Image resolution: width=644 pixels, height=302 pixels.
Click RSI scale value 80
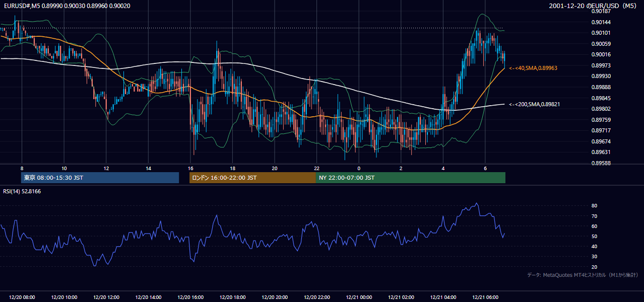(595, 206)
